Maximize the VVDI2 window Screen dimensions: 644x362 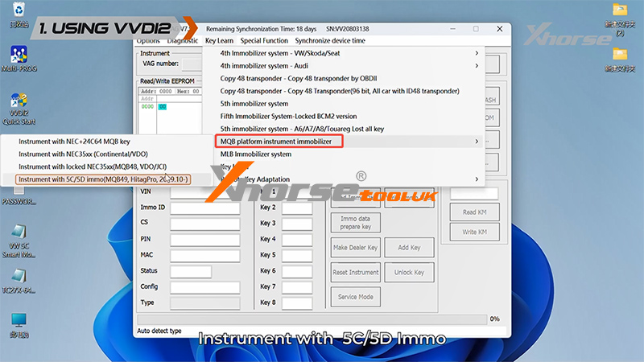[x=476, y=29]
